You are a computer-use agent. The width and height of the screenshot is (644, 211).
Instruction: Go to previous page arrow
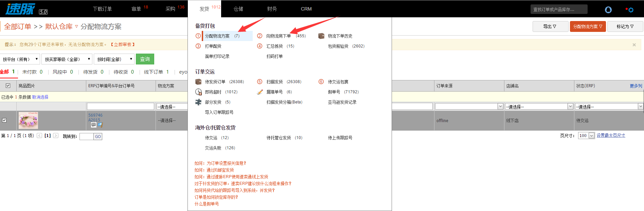39,136
